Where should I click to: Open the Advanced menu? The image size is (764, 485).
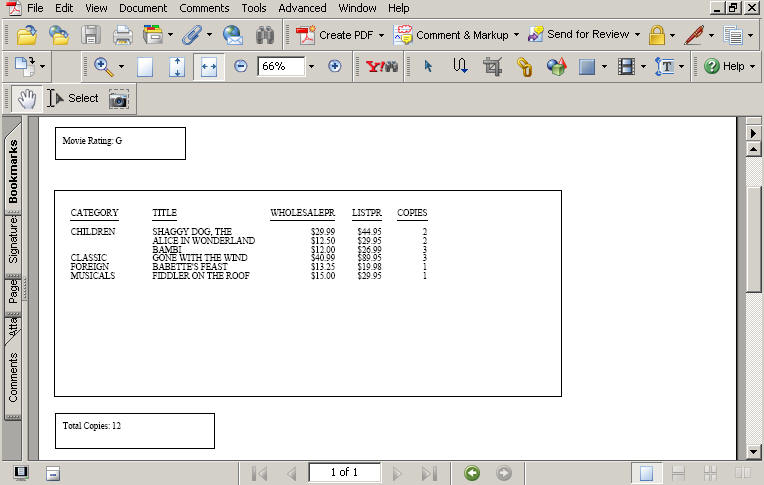[x=302, y=8]
